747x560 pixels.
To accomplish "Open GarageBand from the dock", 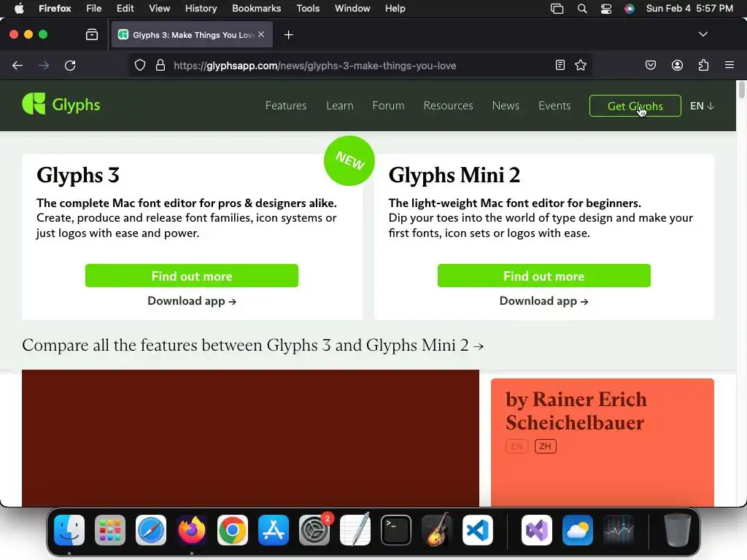I will 437,530.
